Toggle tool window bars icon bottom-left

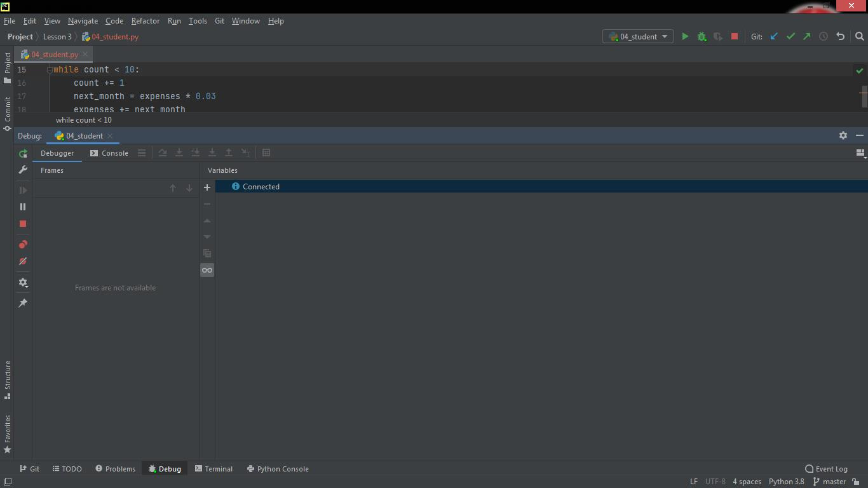[x=8, y=482]
